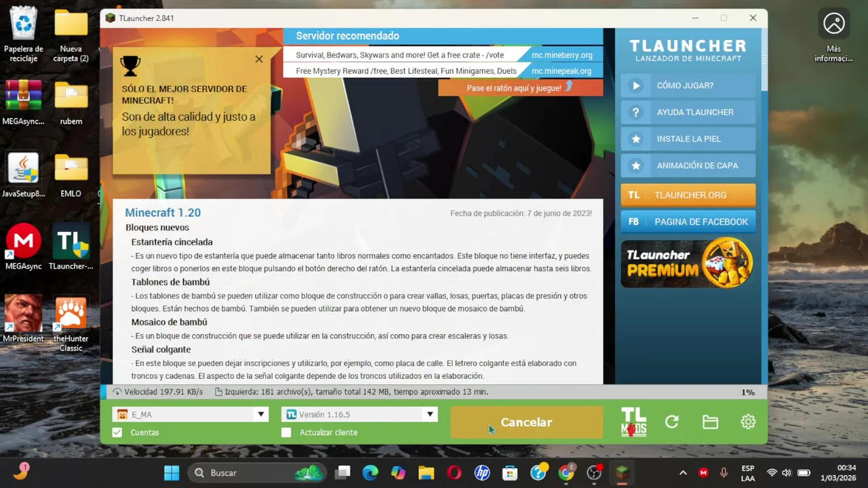
Task: Open the TL Mods icon
Action: pyautogui.click(x=633, y=422)
